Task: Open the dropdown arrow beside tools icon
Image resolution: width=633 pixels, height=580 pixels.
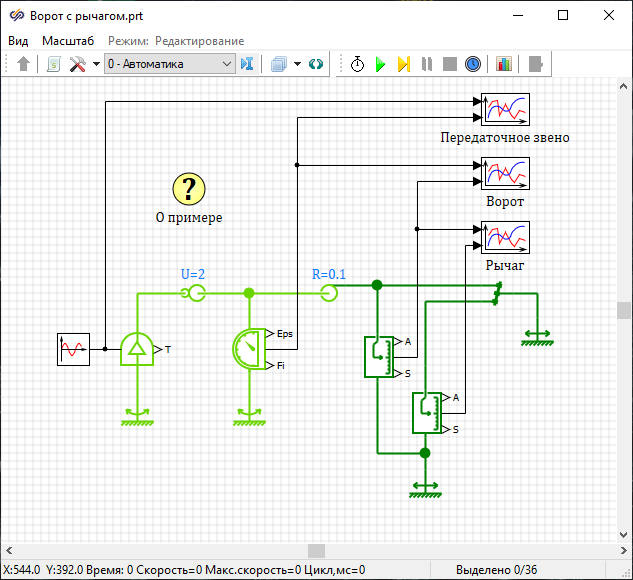Action: (96, 64)
